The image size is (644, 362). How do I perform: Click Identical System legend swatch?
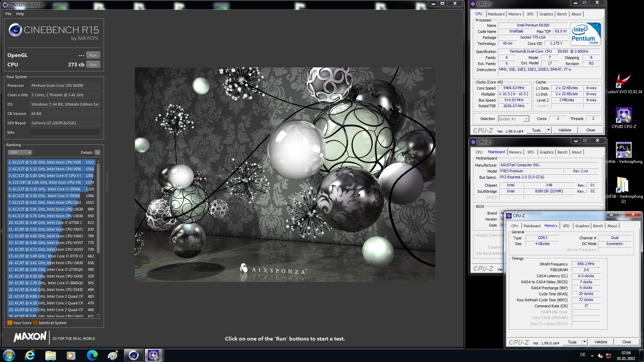[x=35, y=323]
